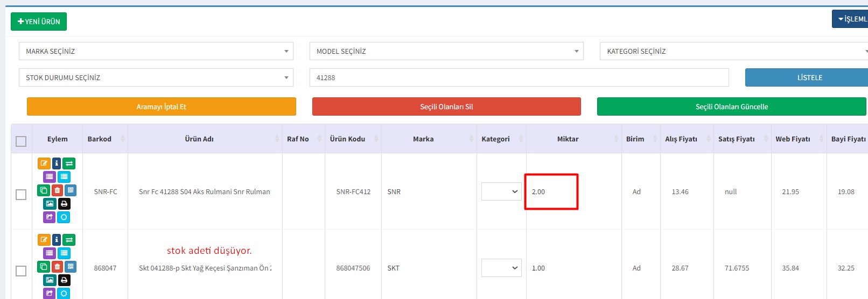Click the red trash icon in the SNR row
This screenshot has width=868, height=299.
(x=57, y=190)
